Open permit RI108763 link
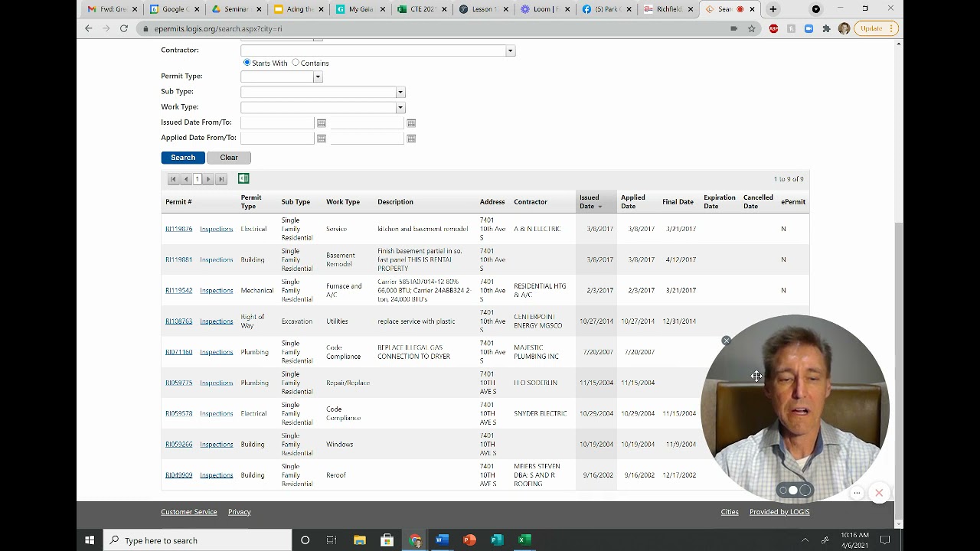 click(179, 321)
